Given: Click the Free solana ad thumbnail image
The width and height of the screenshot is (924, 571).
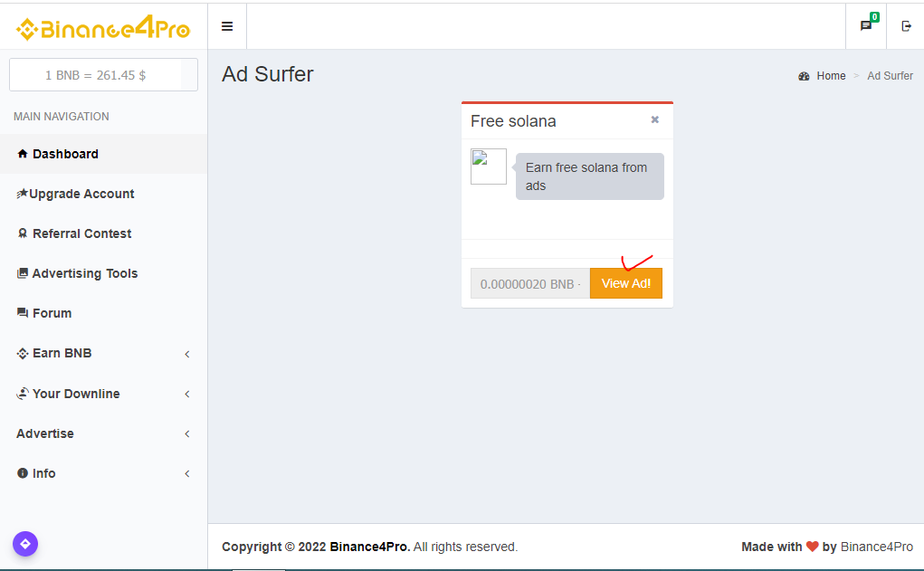Looking at the screenshot, I should pyautogui.click(x=489, y=167).
